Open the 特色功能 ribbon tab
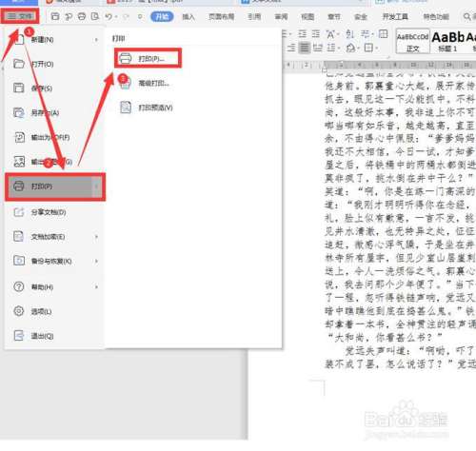476x451 pixels. click(x=436, y=17)
